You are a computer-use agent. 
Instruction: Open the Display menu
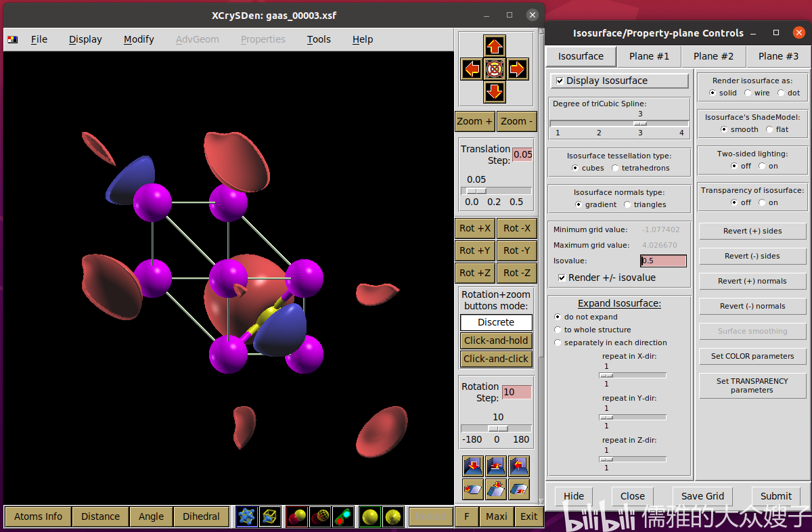[x=85, y=39]
